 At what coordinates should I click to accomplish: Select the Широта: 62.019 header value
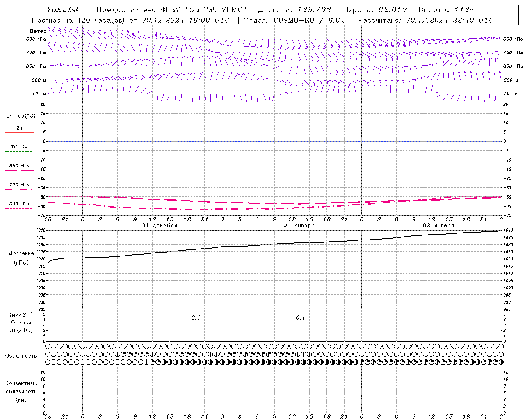[x=375, y=10]
